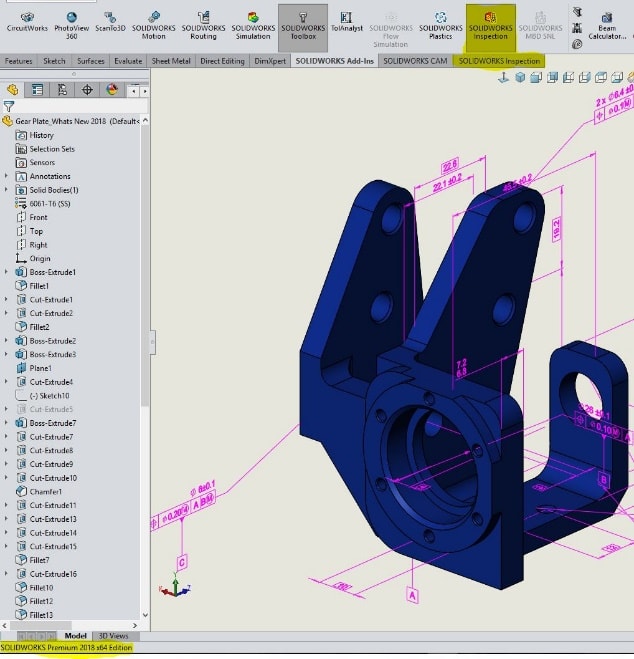The width and height of the screenshot is (634, 659).
Task: Open the Surfaces tab
Action: (90, 61)
